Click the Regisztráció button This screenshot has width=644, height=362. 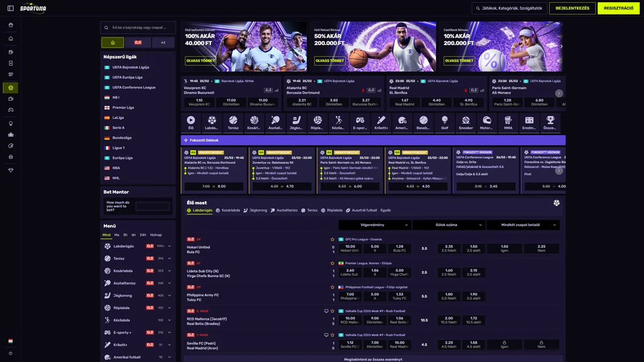(619, 8)
